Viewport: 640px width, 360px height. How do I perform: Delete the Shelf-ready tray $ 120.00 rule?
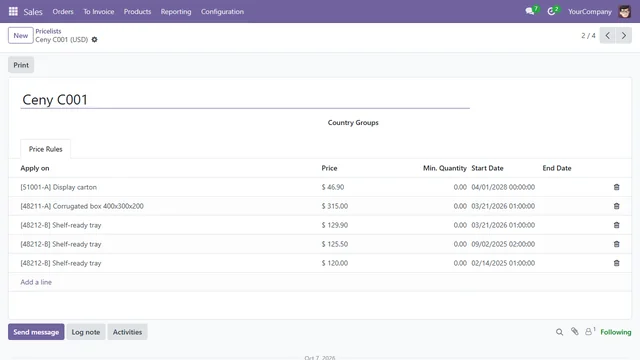click(x=616, y=263)
